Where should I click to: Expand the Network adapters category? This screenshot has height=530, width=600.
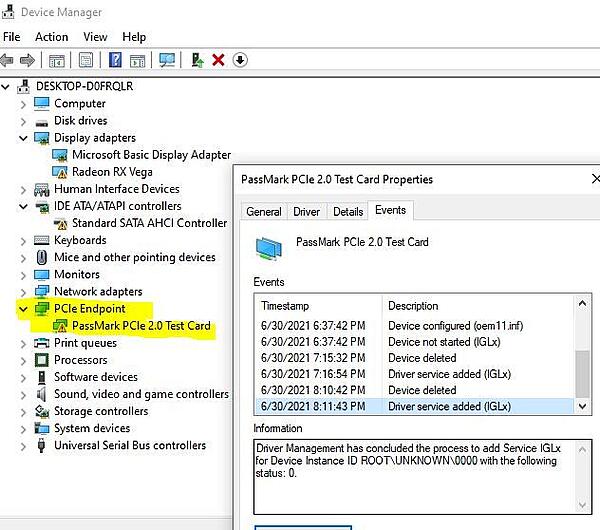point(23,292)
